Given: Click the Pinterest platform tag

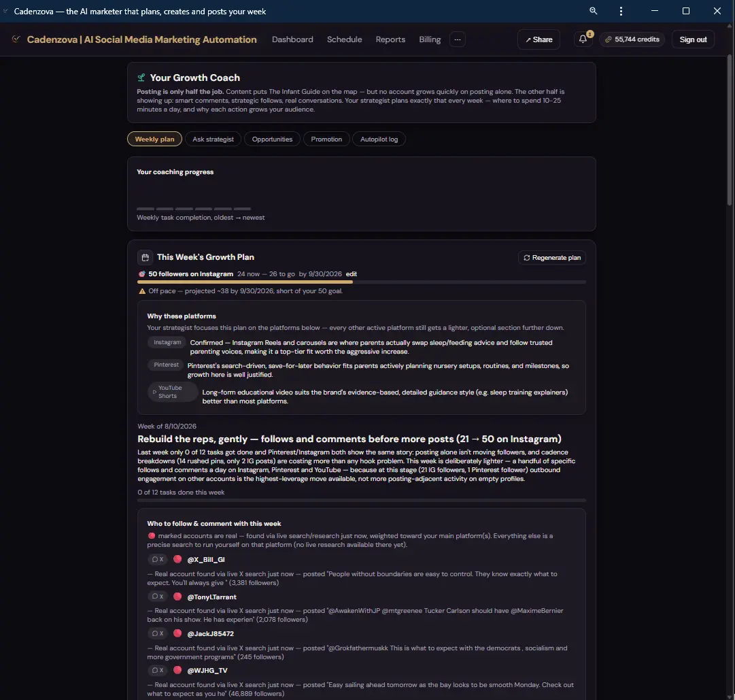Looking at the screenshot, I should [166, 365].
